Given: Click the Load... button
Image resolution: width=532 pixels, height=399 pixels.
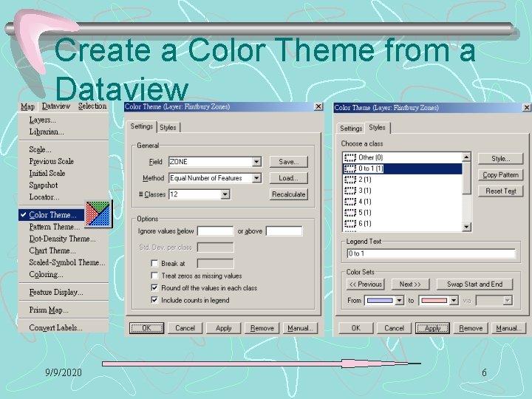Looking at the screenshot, I should pos(289,178).
